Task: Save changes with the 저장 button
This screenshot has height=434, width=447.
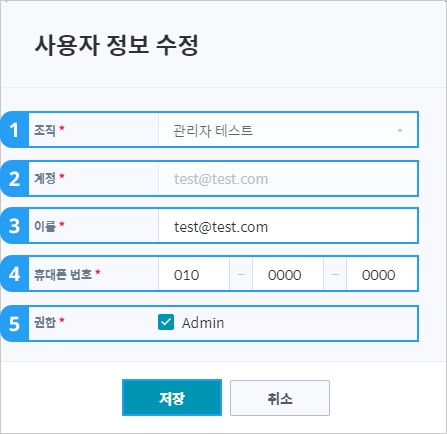Action: pos(172,397)
